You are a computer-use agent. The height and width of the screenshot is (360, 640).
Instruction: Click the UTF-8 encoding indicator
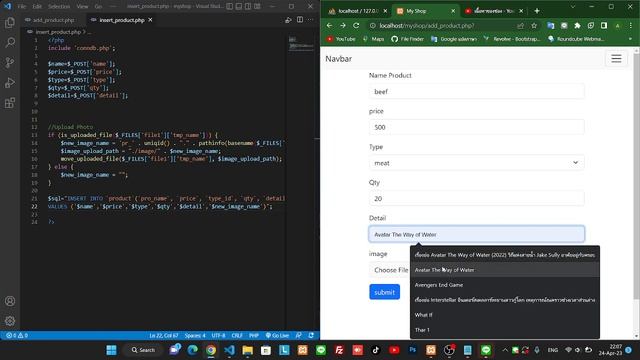218,336
